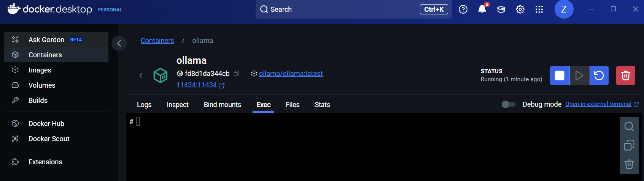
Task: Click the PERSONAL plan label
Action: 110,10
